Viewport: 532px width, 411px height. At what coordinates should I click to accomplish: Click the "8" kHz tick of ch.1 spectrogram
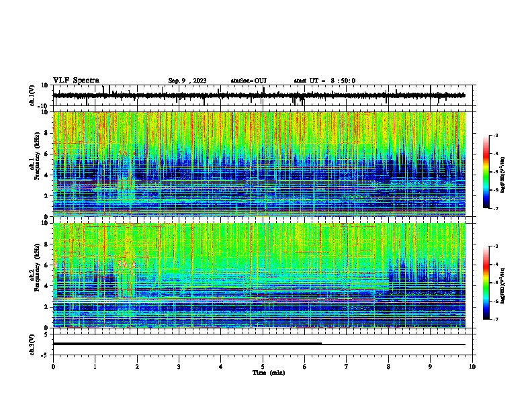coord(47,133)
